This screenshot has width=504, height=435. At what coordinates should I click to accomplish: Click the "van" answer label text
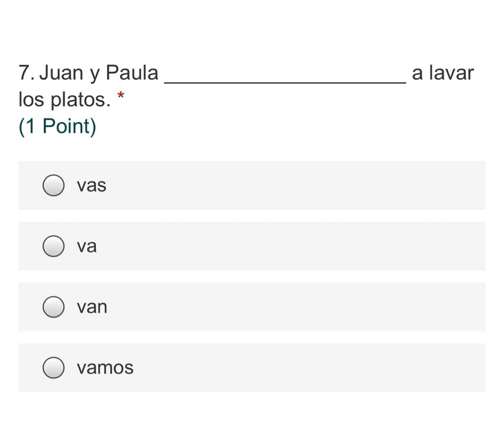pos(92,307)
